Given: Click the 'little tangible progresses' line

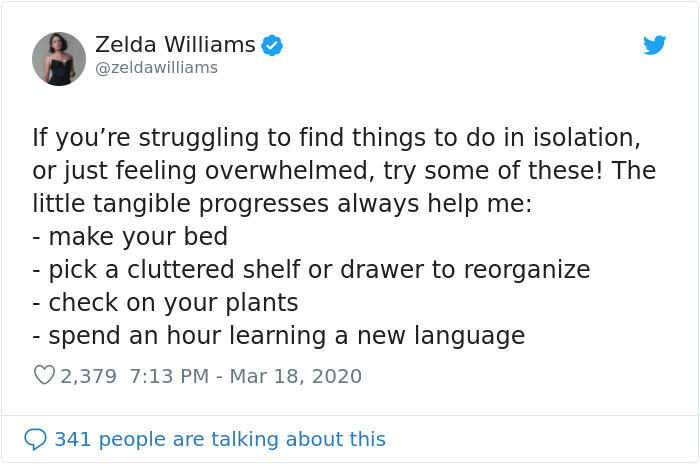Looking at the screenshot, I should [x=282, y=204].
